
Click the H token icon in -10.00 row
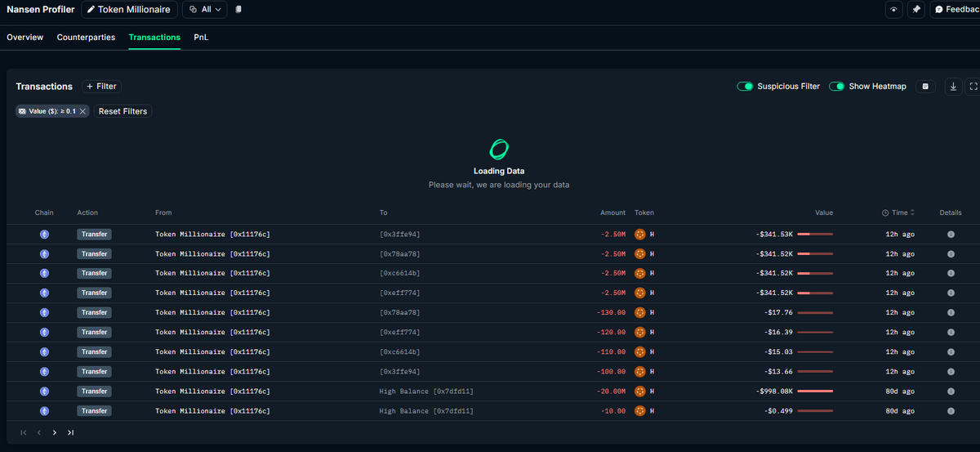coord(640,411)
